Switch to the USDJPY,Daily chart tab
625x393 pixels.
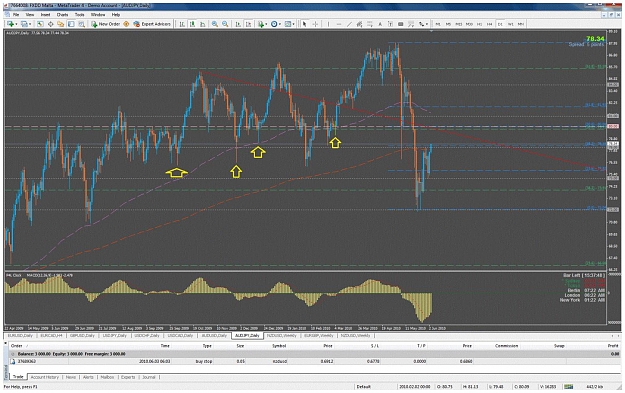pyautogui.click(x=115, y=336)
